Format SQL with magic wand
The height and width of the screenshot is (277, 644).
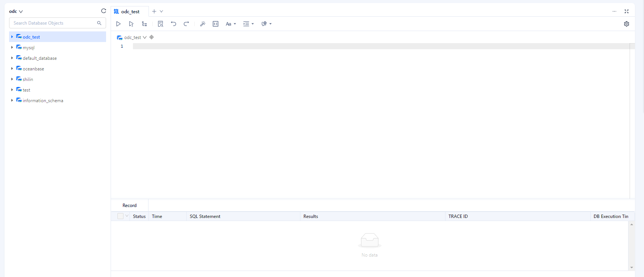[x=203, y=24]
